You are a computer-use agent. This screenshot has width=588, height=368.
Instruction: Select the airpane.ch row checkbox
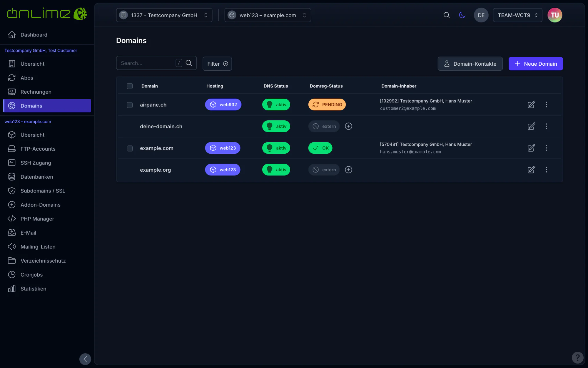[x=130, y=105]
